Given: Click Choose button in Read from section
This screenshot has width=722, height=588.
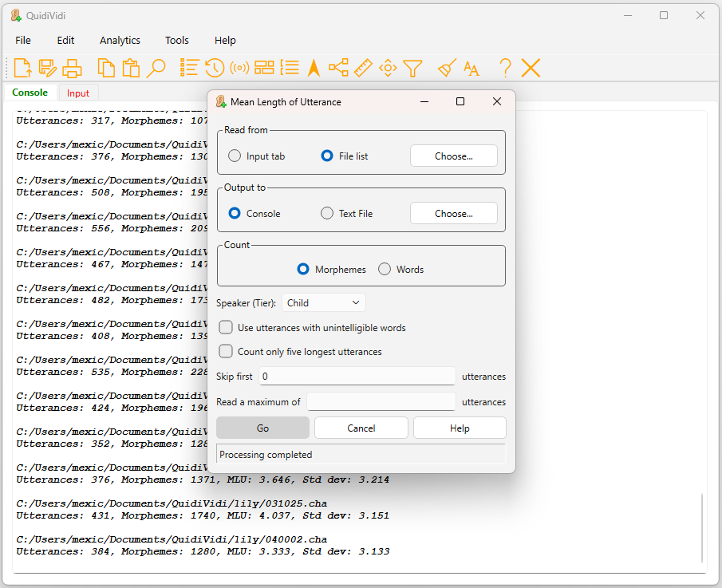Looking at the screenshot, I should point(453,156).
